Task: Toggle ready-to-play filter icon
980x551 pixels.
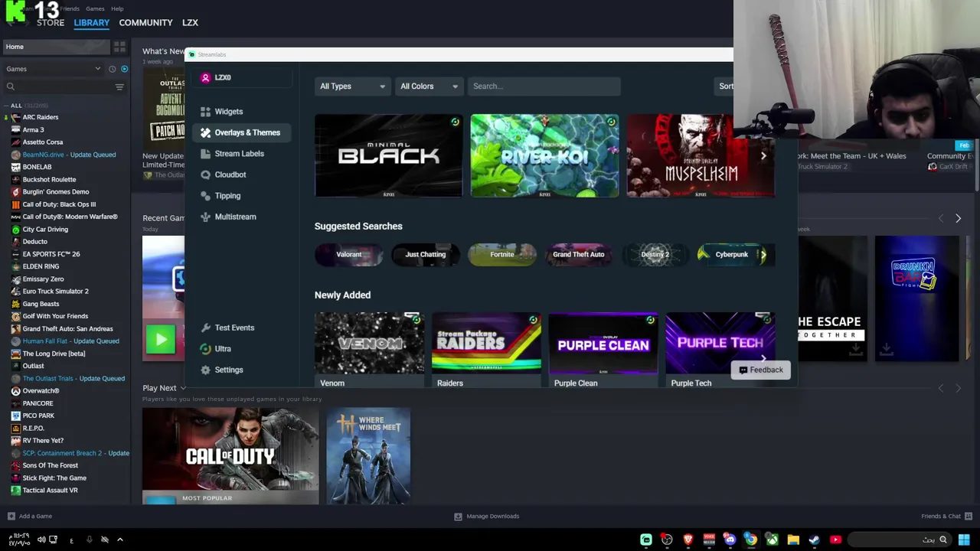Action: click(124, 69)
